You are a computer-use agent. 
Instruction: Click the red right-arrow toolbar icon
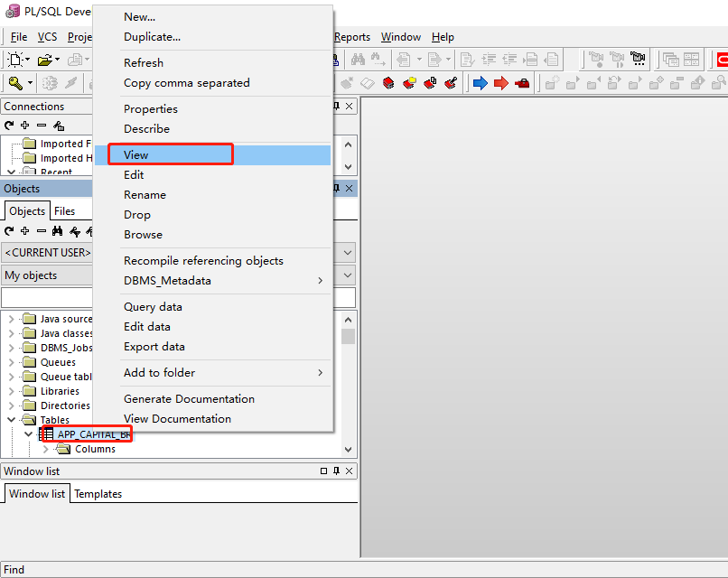point(501,83)
